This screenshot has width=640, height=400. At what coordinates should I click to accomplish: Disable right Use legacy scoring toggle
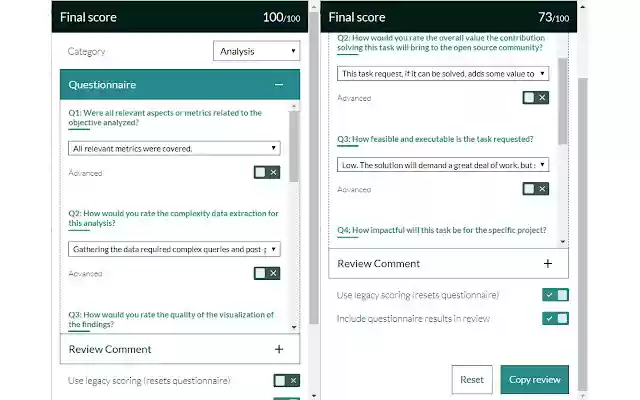(555, 295)
